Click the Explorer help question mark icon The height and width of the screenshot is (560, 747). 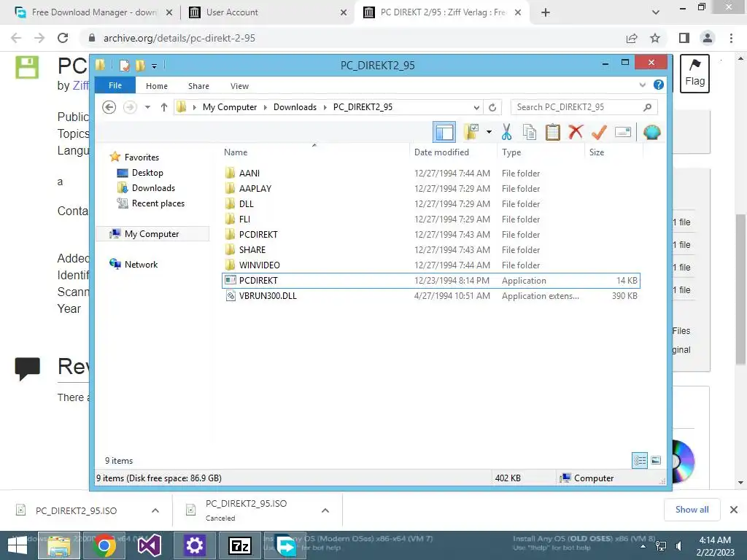[x=659, y=85]
